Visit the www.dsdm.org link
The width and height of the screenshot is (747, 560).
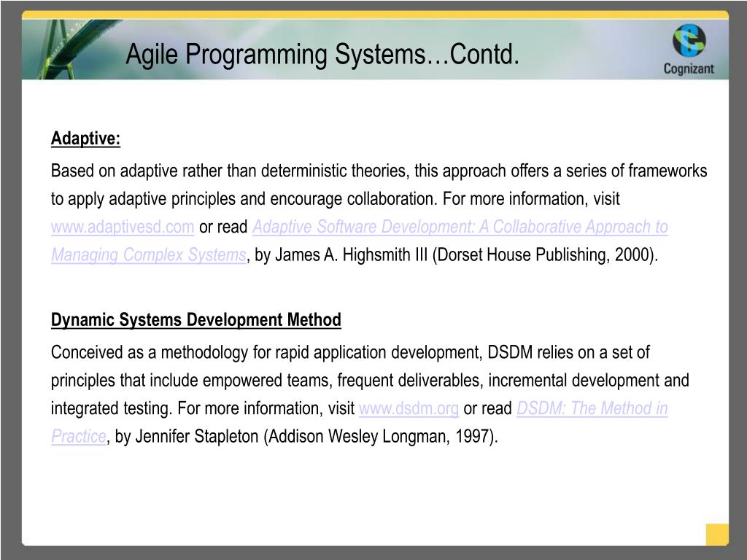pos(409,408)
